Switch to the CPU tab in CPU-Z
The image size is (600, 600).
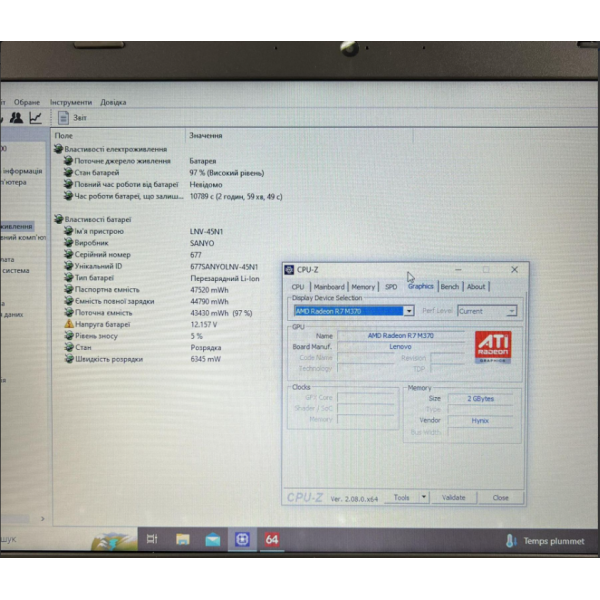(x=298, y=287)
